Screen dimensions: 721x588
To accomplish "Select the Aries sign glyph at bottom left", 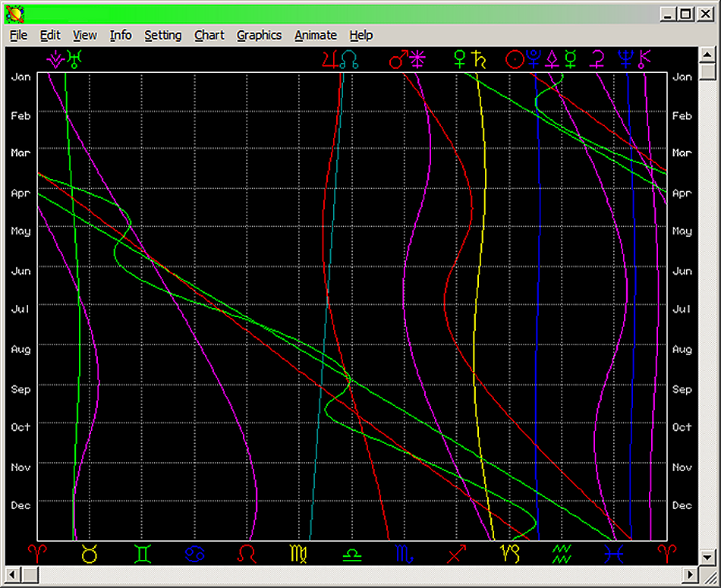I will 38,555.
